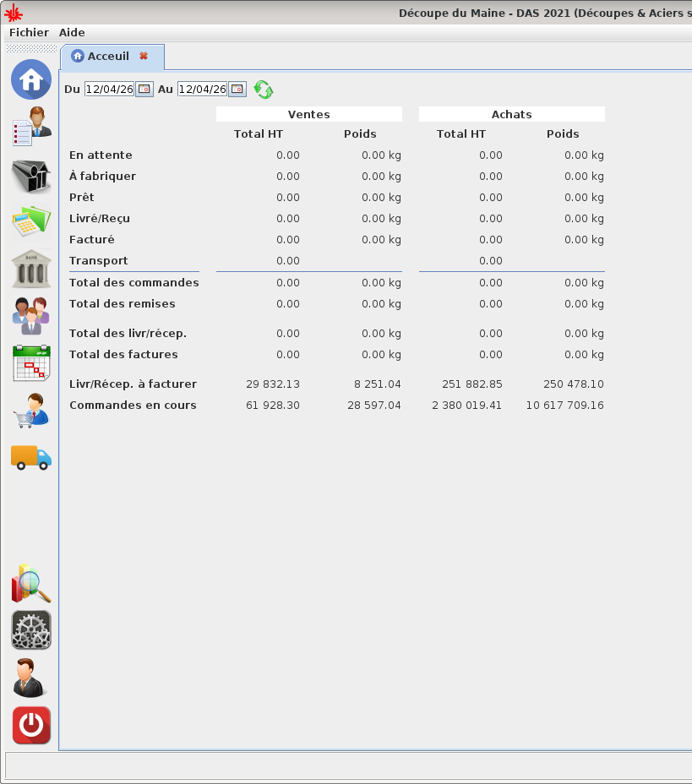Open the Au date calendar picker
This screenshot has width=692, height=784.
[237, 89]
